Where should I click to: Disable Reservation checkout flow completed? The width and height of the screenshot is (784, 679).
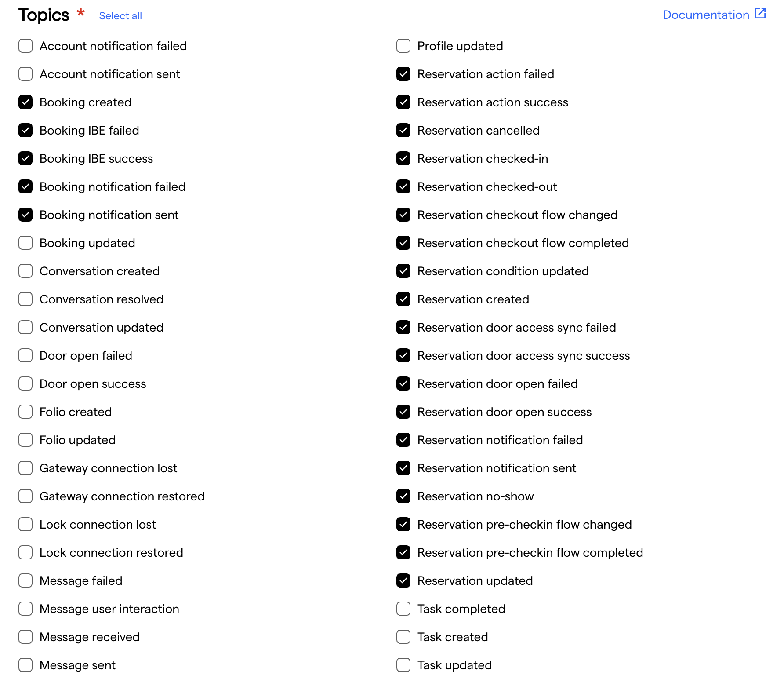point(403,243)
